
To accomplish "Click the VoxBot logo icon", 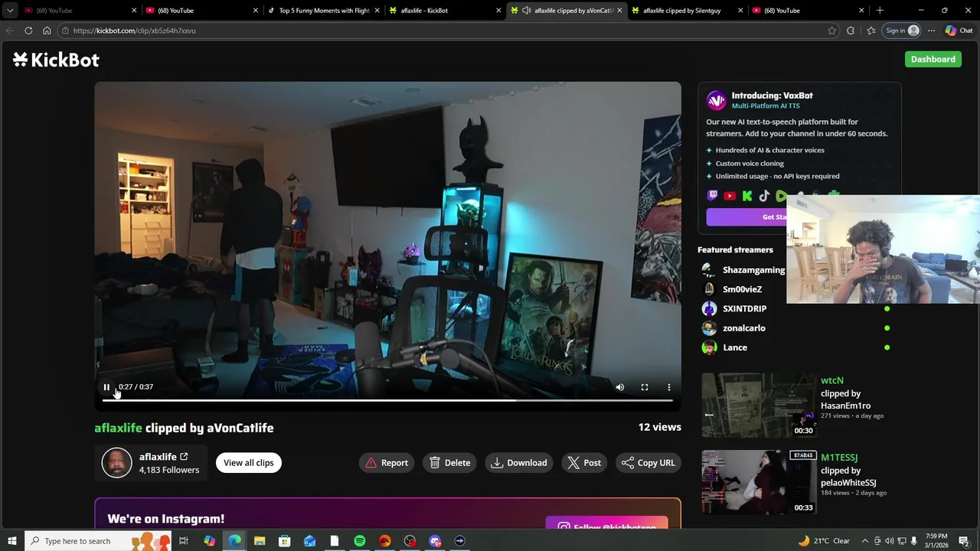I will [x=716, y=100].
